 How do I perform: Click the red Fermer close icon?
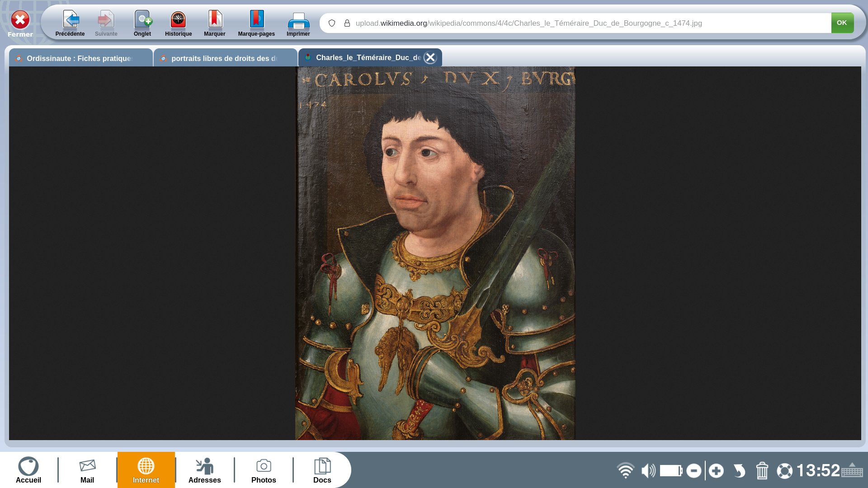[x=20, y=20]
